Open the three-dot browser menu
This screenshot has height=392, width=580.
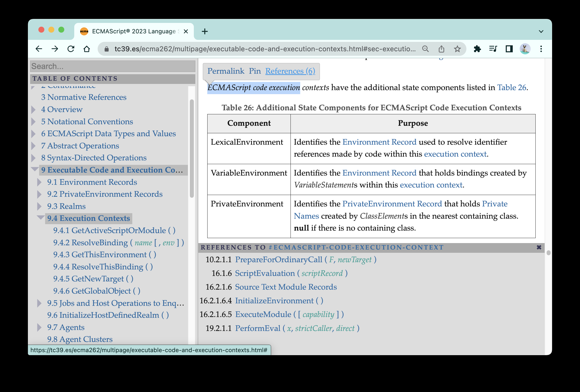(x=541, y=49)
